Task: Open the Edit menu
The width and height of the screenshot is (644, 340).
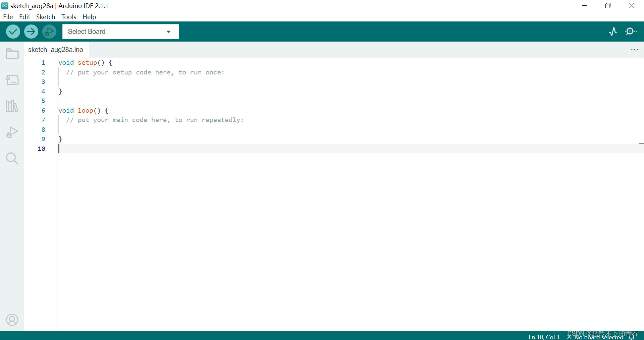Action: [24, 17]
